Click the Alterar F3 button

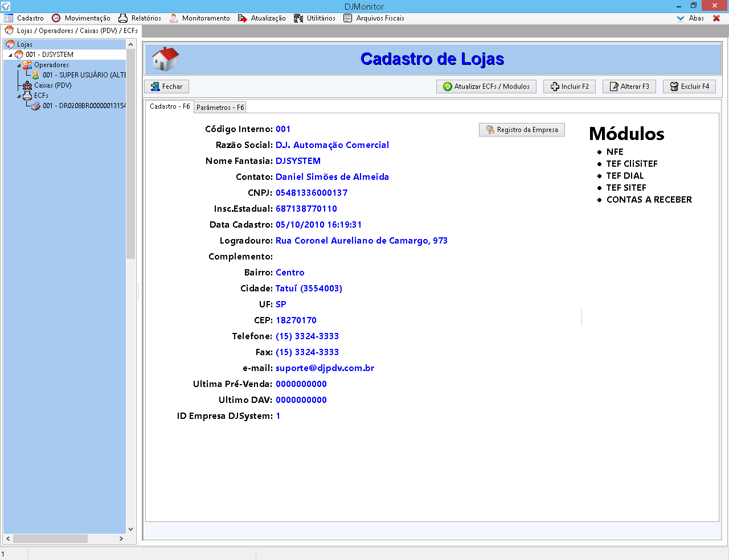click(x=629, y=87)
